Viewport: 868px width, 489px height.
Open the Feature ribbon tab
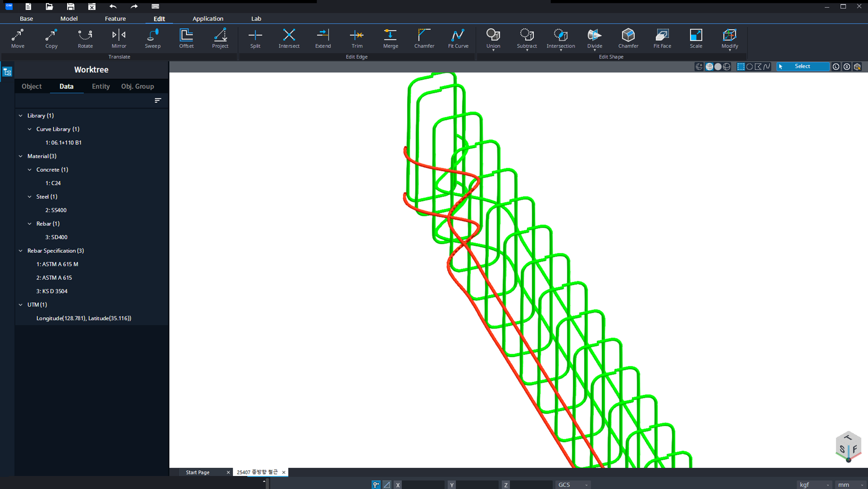[x=115, y=19]
